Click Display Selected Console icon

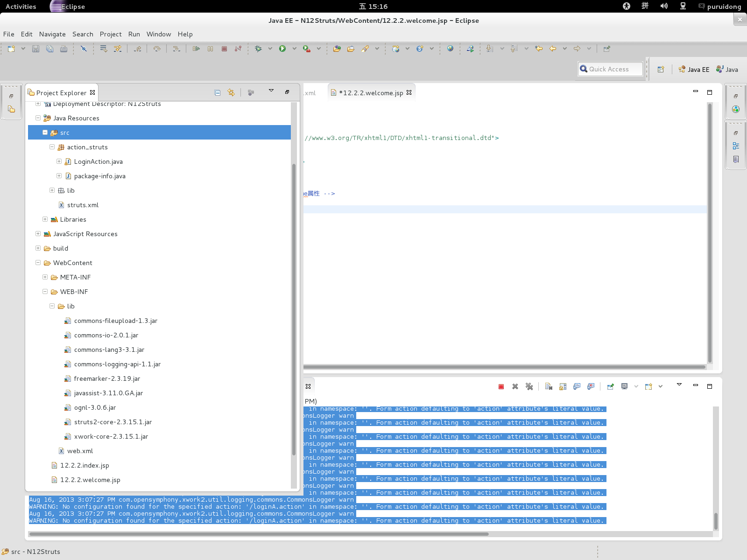click(624, 386)
